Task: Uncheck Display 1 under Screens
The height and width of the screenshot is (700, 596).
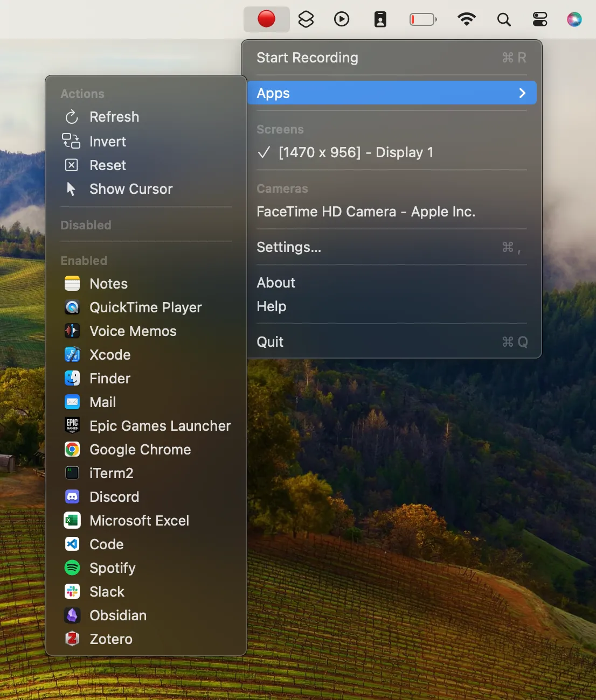Action: 355,152
